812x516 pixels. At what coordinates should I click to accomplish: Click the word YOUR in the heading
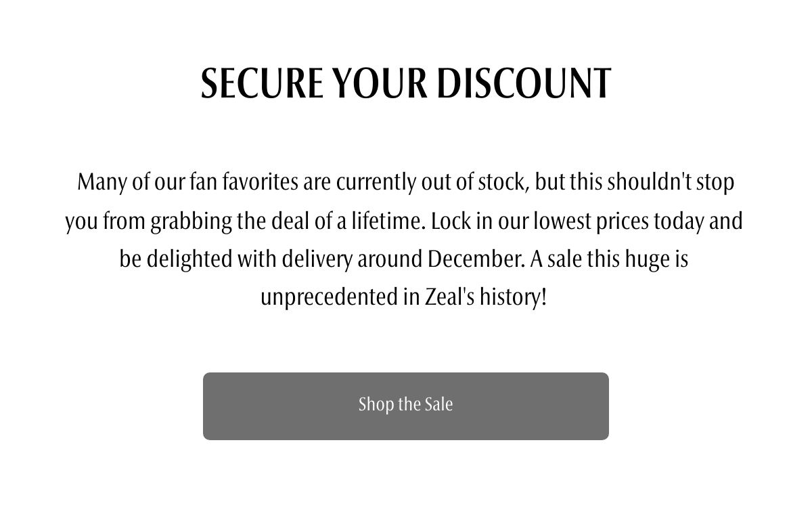380,83
